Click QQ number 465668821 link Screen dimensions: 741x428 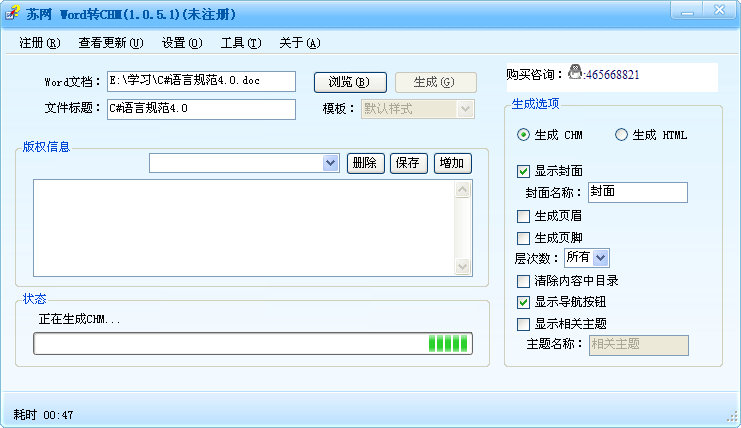[612, 75]
